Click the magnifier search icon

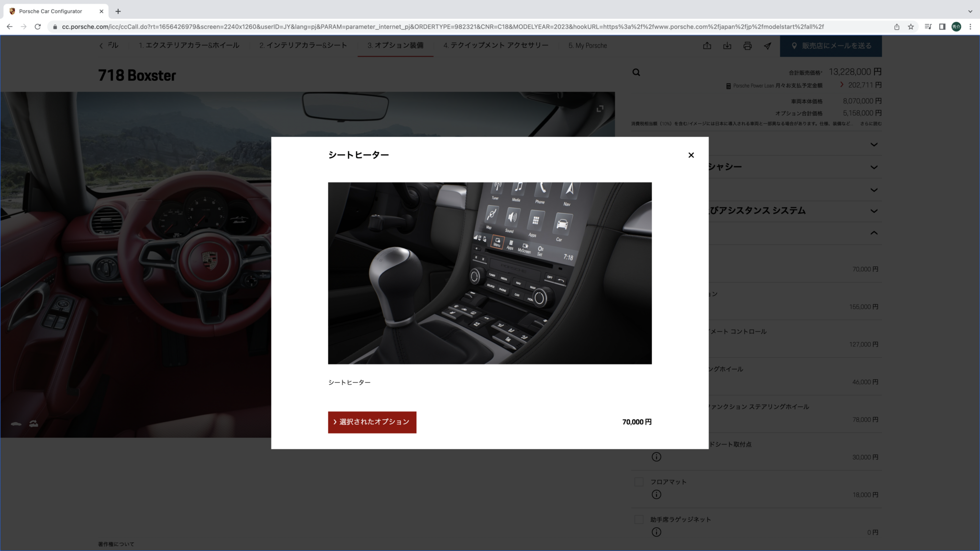pos(636,73)
